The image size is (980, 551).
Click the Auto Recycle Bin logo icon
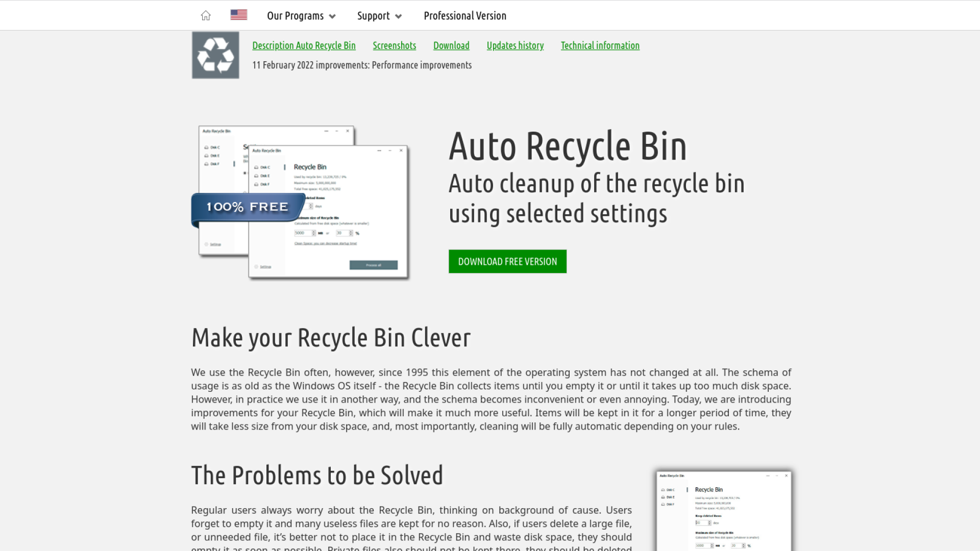pos(215,55)
